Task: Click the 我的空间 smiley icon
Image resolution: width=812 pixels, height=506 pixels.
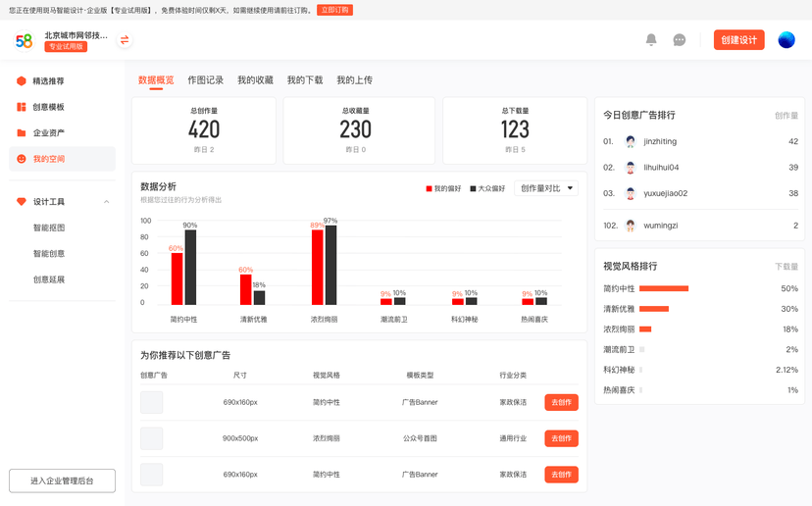Action: [x=22, y=159]
